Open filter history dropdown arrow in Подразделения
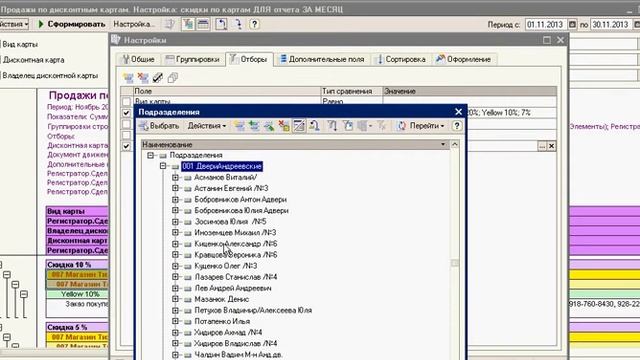Viewport: 640px width, 360px height. coord(370,126)
